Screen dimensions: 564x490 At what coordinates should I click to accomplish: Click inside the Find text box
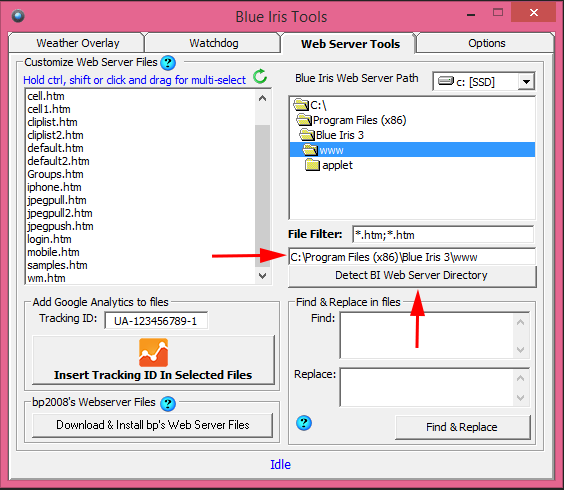[427, 335]
